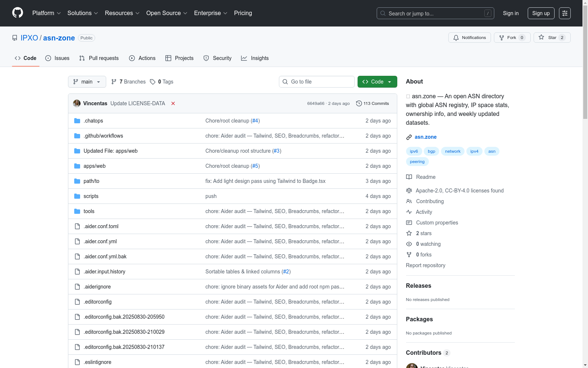Click the link icon beside asn.zone
Screen dimensions: 588x368
click(x=409, y=137)
